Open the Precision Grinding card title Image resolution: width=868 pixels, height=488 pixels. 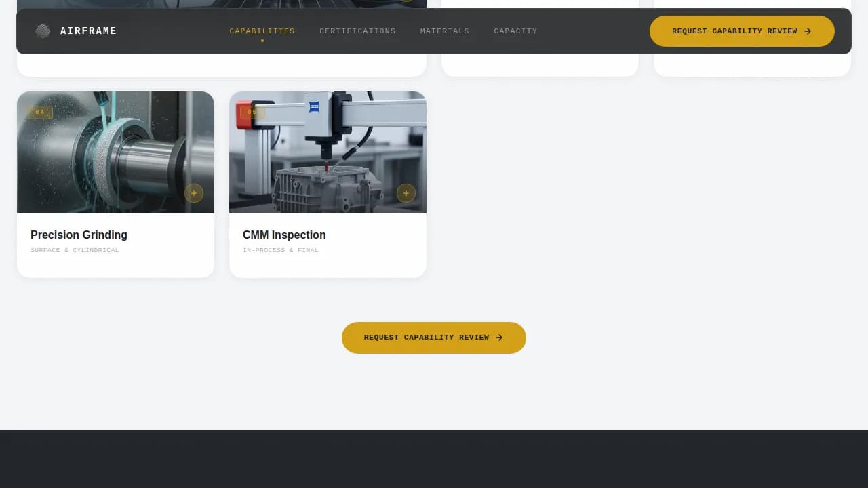[79, 235]
